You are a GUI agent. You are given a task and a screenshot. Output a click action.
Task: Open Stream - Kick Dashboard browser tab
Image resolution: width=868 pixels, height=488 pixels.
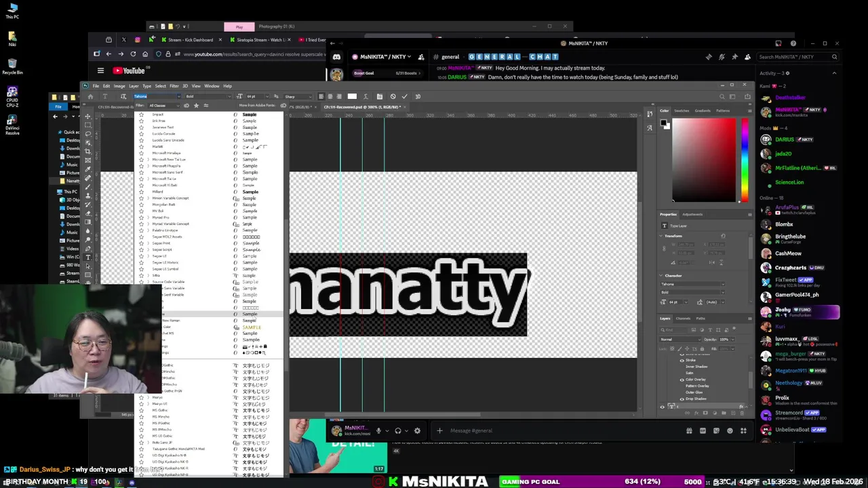pyautogui.click(x=190, y=40)
